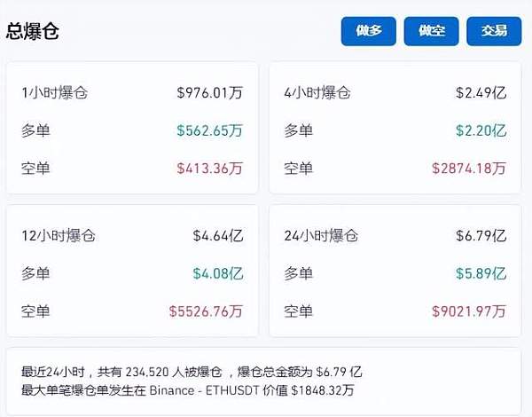Select the green $4.08亿 long value
The width and height of the screenshot is (532, 417).
(x=218, y=273)
